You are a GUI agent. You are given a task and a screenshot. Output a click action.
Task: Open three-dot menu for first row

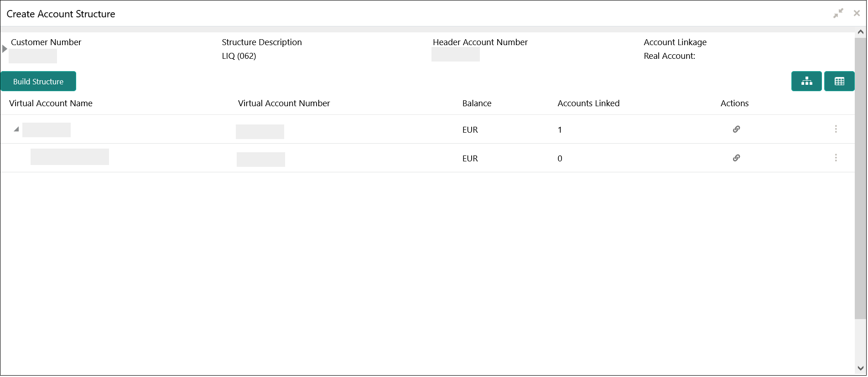[836, 129]
